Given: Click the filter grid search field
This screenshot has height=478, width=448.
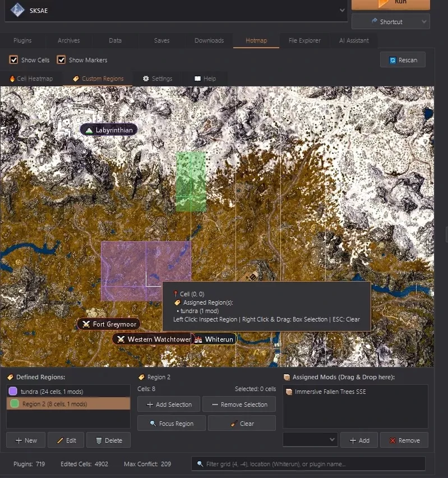Looking at the screenshot, I should coord(308,463).
